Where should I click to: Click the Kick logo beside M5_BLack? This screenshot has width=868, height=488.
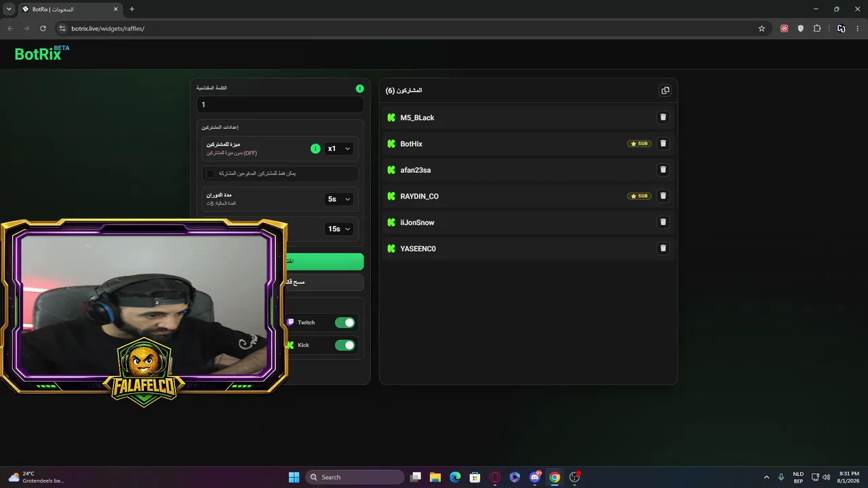point(391,117)
